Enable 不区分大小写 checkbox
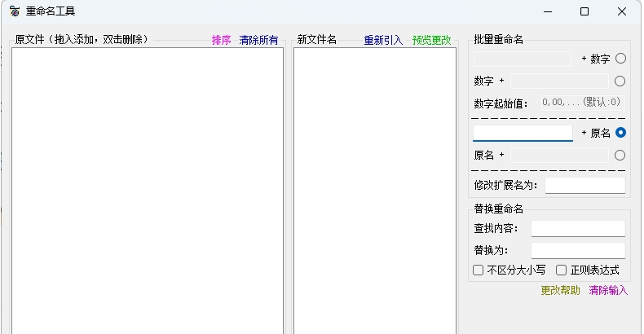This screenshot has height=334, width=644. coord(478,270)
